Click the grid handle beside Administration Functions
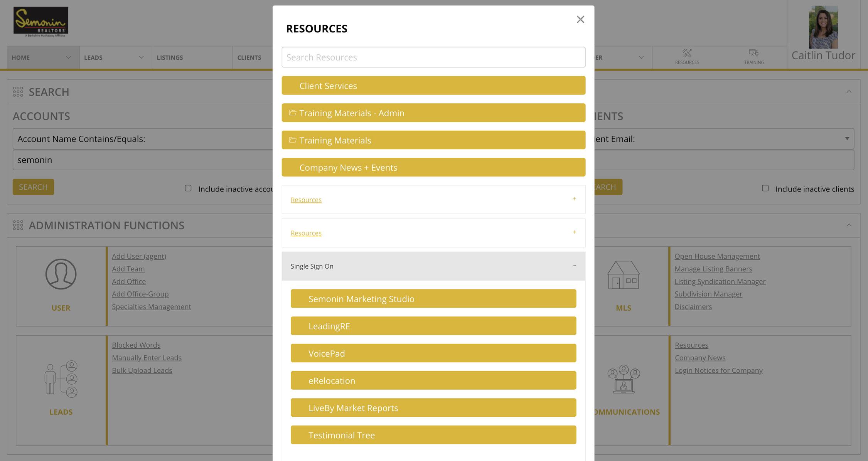This screenshot has width=868, height=461. coord(18,225)
